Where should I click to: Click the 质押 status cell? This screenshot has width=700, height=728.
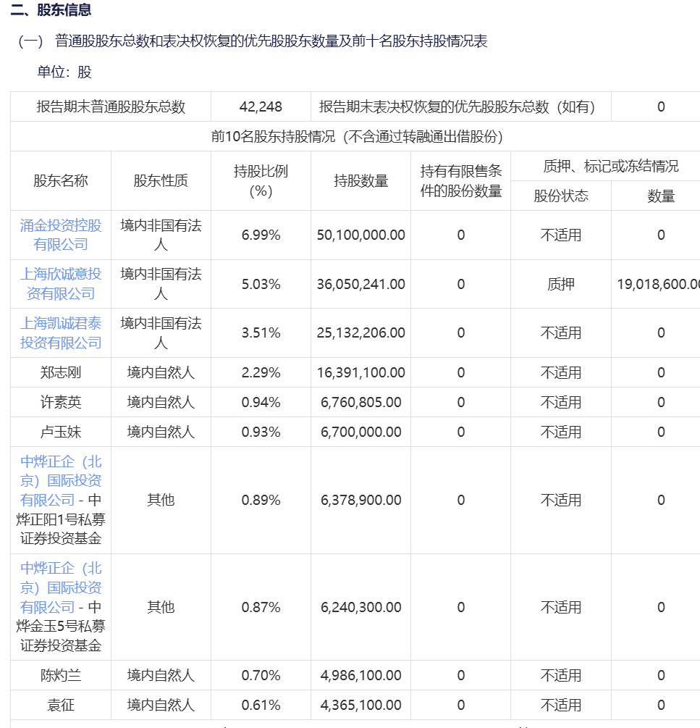561,284
